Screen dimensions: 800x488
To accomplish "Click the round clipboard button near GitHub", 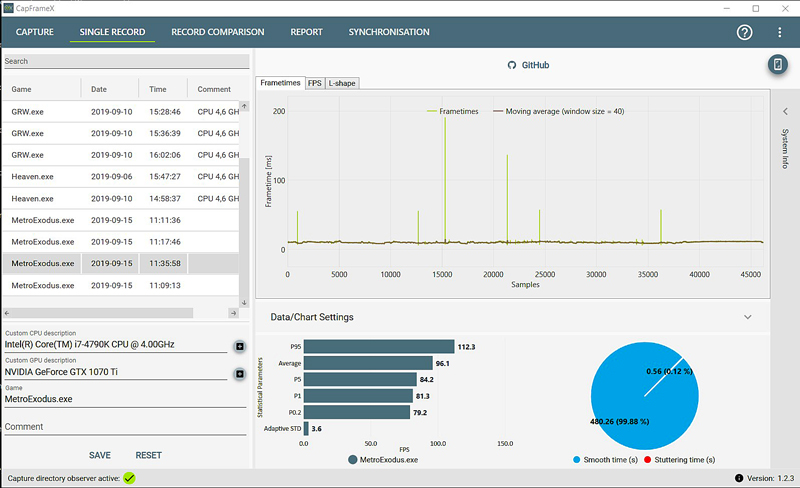I will point(778,64).
